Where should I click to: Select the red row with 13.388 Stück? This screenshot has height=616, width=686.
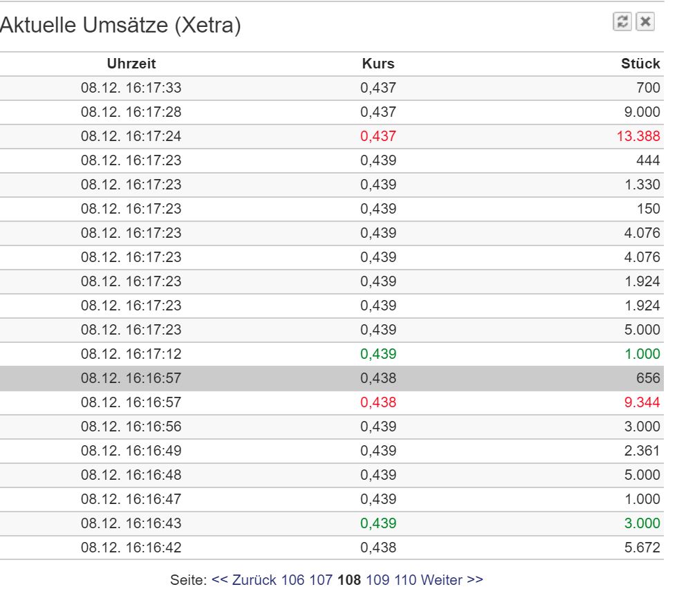[332, 136]
